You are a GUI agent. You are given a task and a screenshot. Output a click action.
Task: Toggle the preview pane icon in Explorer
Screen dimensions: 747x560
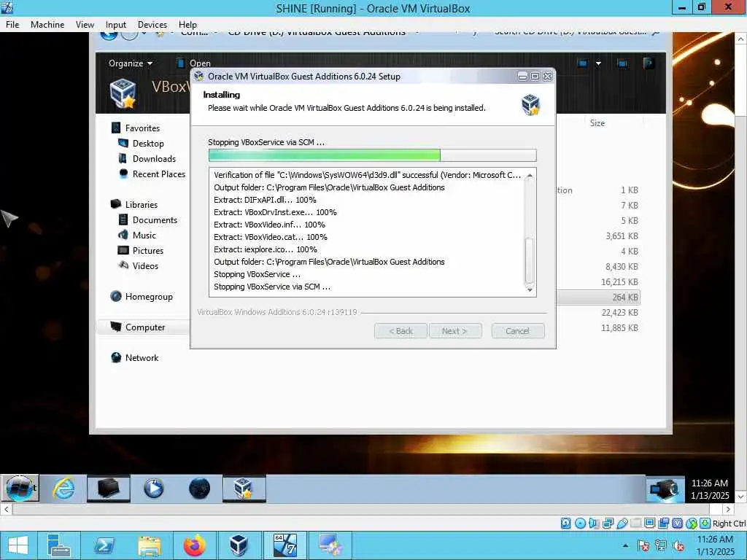pyautogui.click(x=622, y=63)
